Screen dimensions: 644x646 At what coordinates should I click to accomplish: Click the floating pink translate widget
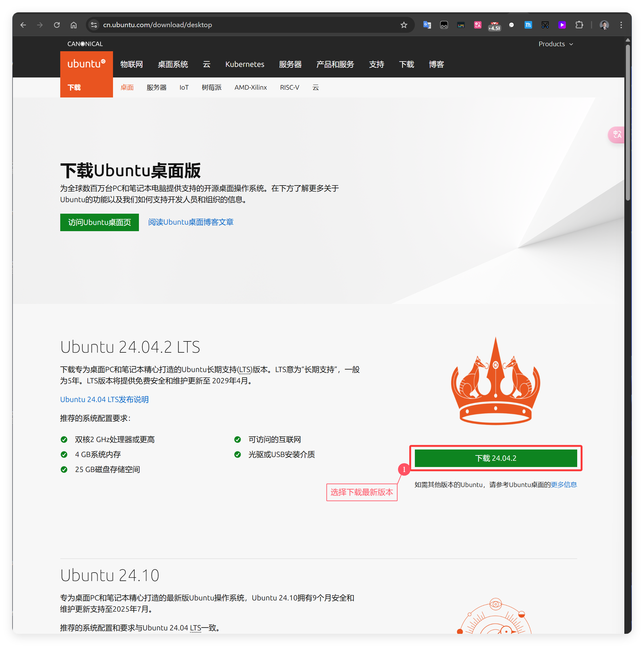616,135
